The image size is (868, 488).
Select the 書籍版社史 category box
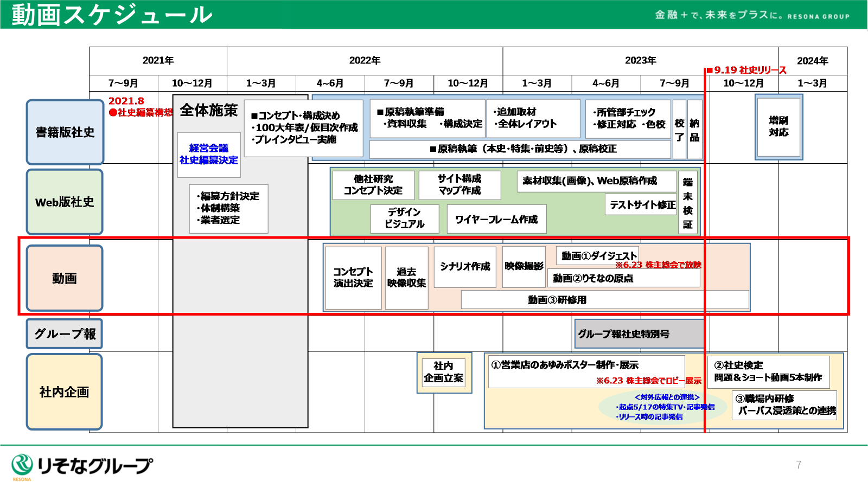point(65,132)
